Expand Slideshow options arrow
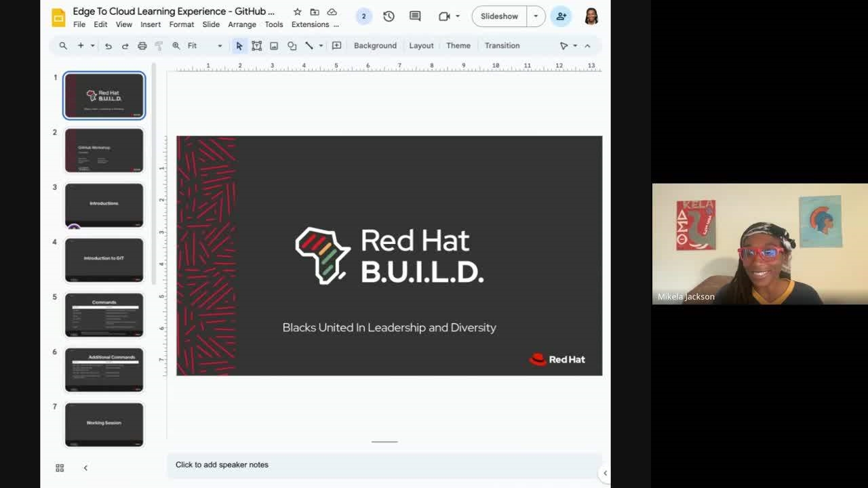This screenshot has height=488, width=868. point(536,16)
